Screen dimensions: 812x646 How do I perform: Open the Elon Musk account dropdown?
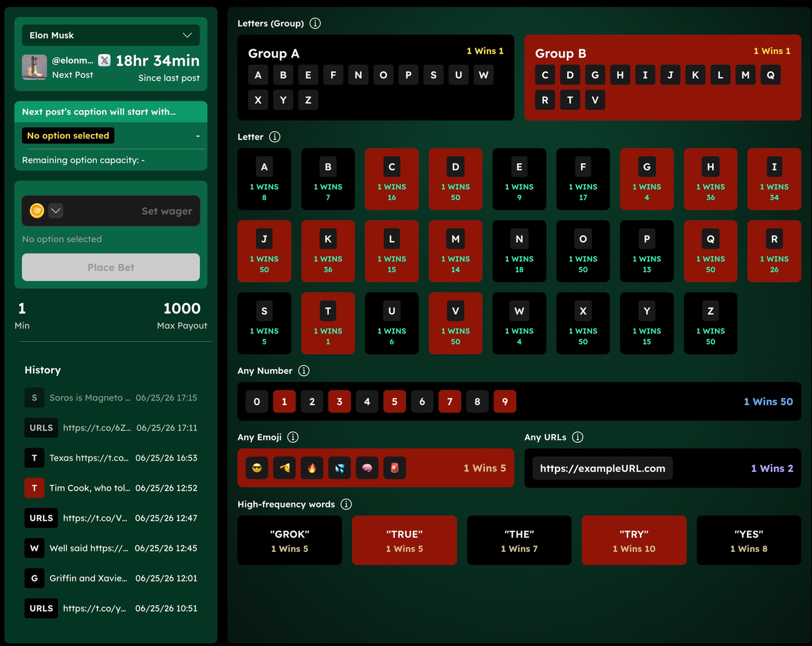111,35
